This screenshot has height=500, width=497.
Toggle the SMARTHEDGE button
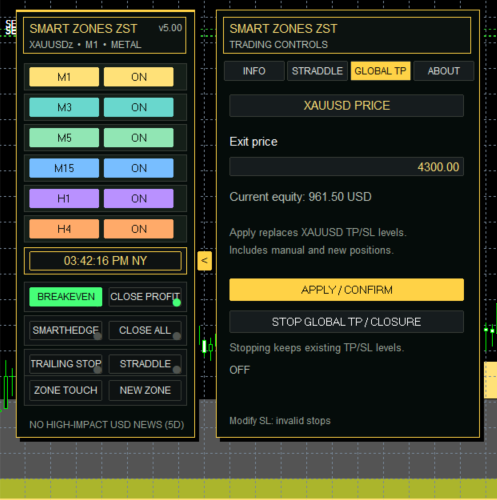(x=66, y=330)
